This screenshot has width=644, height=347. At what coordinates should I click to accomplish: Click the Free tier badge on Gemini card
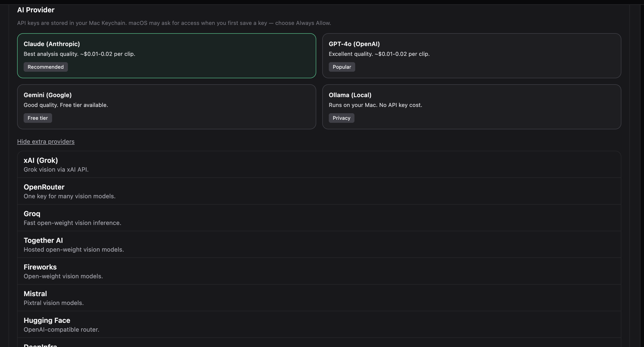[38, 118]
